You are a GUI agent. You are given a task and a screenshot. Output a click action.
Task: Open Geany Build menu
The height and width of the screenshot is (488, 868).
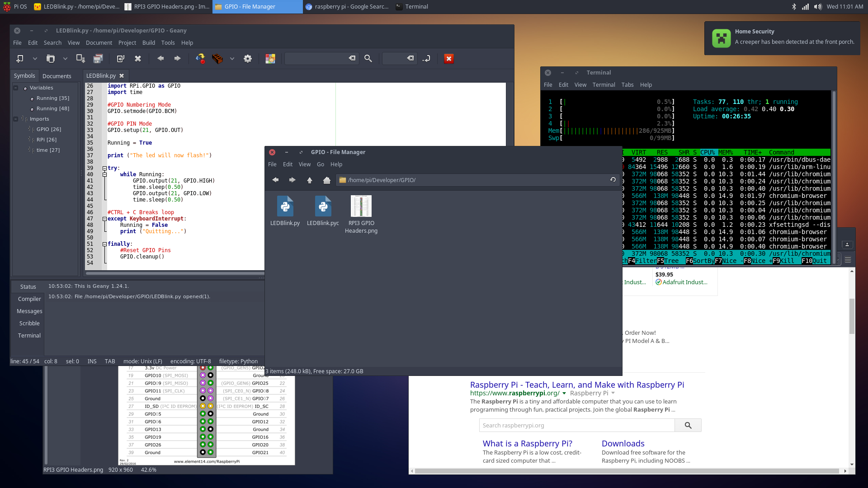pyautogui.click(x=149, y=43)
